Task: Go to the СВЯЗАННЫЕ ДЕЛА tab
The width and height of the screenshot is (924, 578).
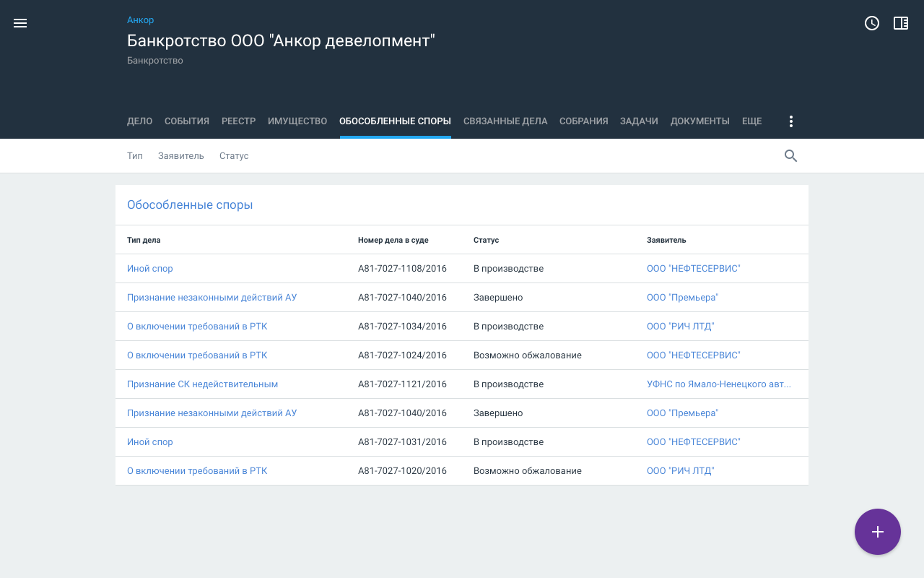Action: tap(505, 121)
